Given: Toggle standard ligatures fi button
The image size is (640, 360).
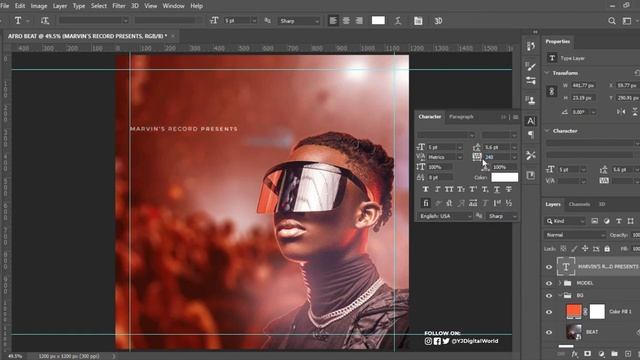Looking at the screenshot, I should pos(426,203).
